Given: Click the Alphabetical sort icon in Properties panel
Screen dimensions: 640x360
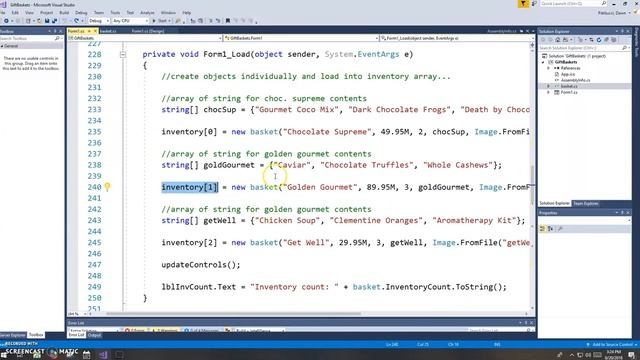Looking at the screenshot, I should tap(551, 229).
